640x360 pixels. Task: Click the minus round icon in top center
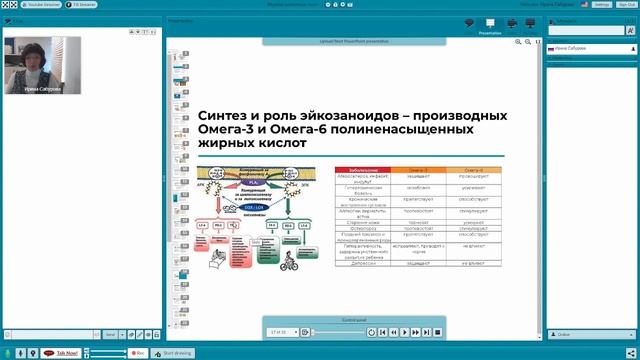coord(328,4)
